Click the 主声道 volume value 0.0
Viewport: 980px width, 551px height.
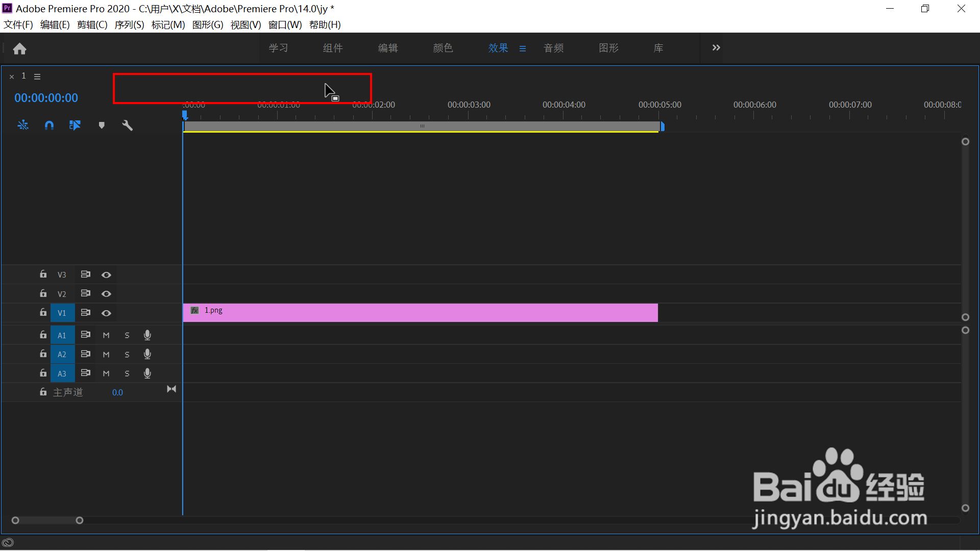[x=117, y=392]
